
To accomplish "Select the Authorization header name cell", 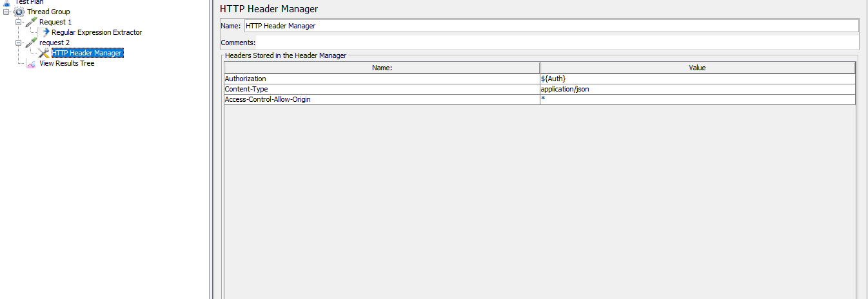I will (x=382, y=79).
